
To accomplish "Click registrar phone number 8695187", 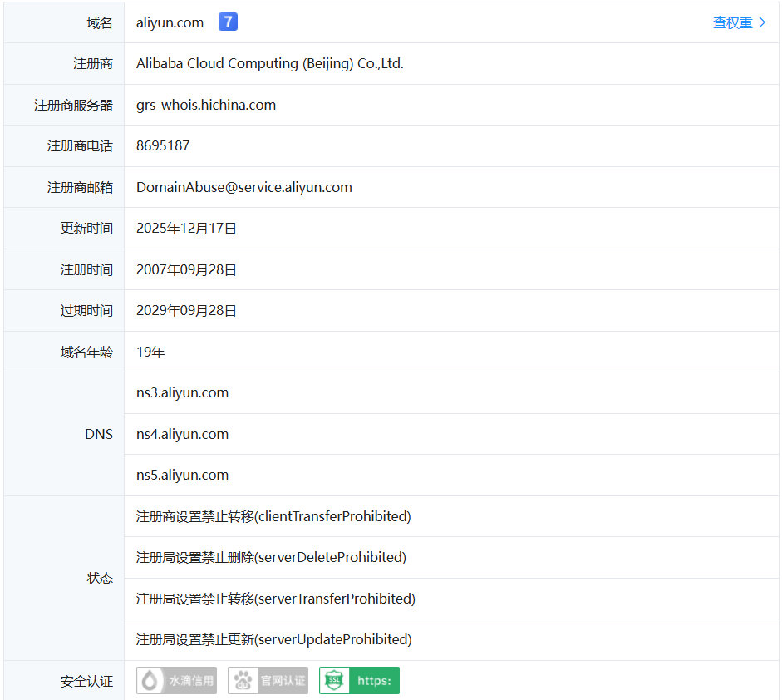I will click(x=163, y=145).
